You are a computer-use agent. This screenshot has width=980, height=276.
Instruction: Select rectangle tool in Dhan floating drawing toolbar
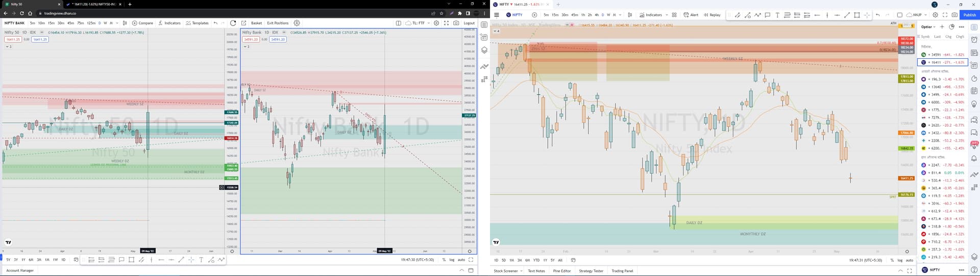click(131, 260)
